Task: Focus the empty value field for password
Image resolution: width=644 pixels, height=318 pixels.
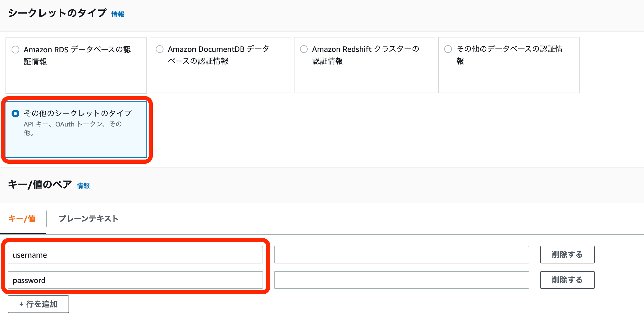Action: tap(401, 280)
